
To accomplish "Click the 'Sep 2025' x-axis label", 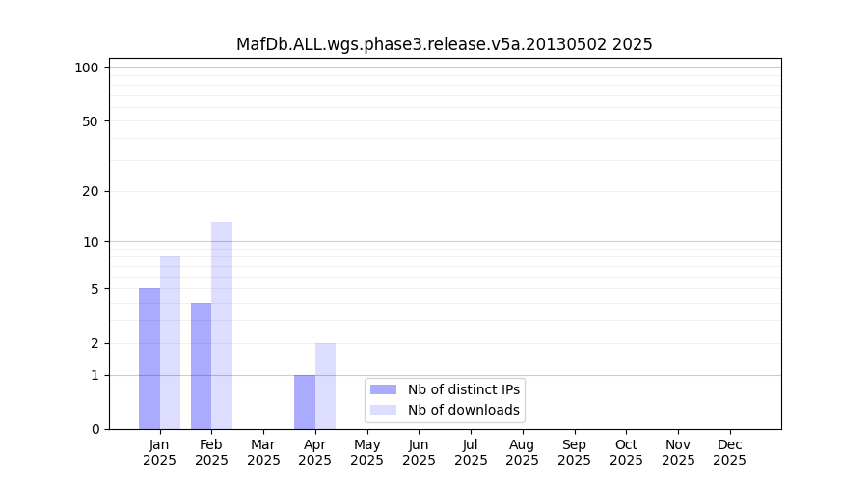I will point(574,452).
